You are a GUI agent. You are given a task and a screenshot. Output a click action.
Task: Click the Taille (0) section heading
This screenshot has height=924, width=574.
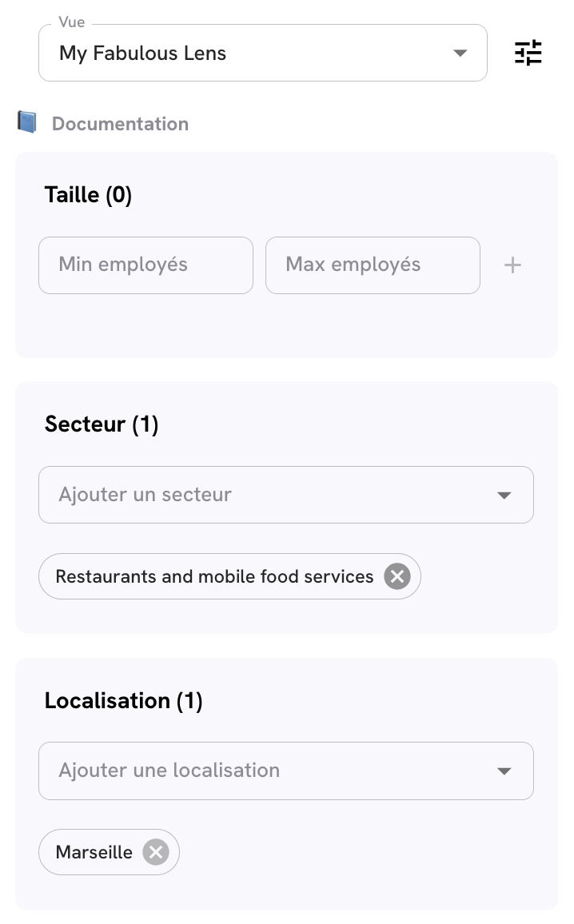pos(88,195)
